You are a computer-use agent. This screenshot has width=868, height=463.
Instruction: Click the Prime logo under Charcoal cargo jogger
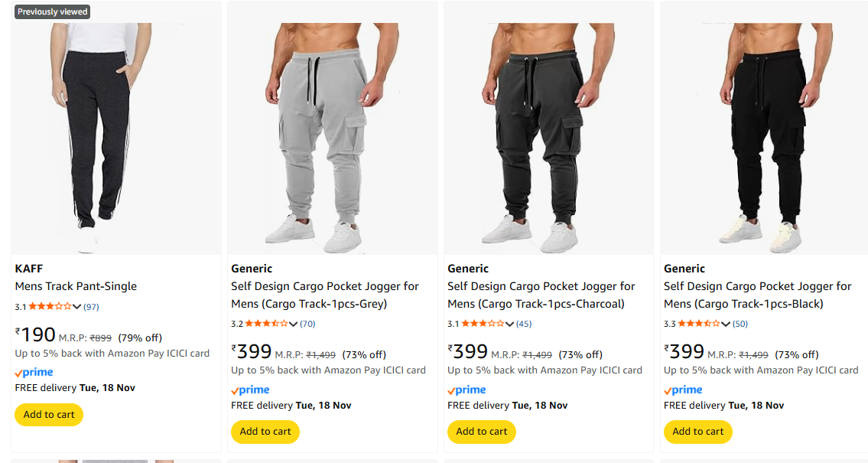click(467, 390)
